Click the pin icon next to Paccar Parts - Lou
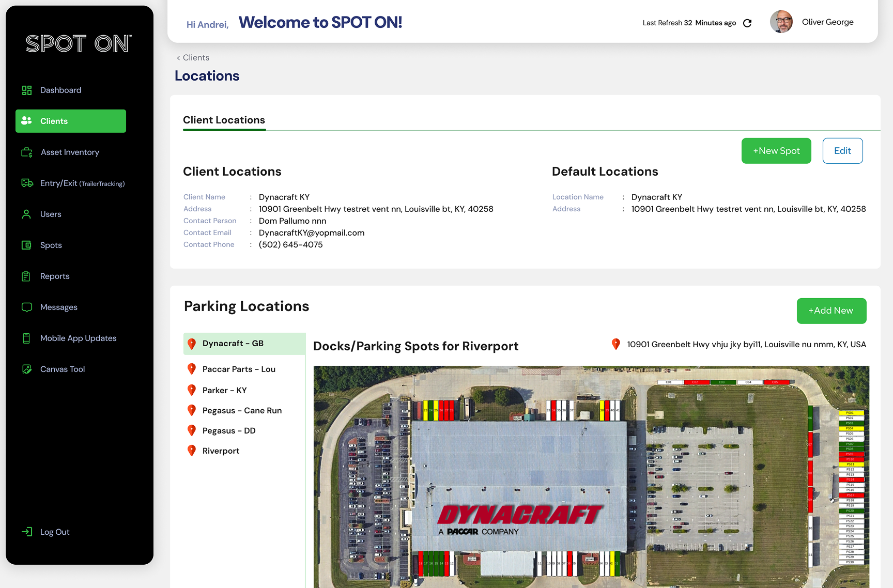Viewport: 893px width, 588px height. point(192,369)
